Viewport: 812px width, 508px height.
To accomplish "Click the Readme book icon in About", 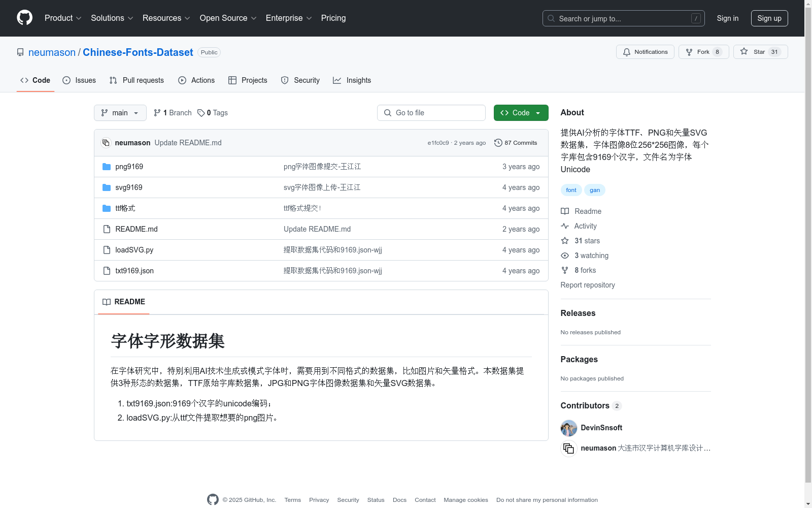I will [x=565, y=211].
